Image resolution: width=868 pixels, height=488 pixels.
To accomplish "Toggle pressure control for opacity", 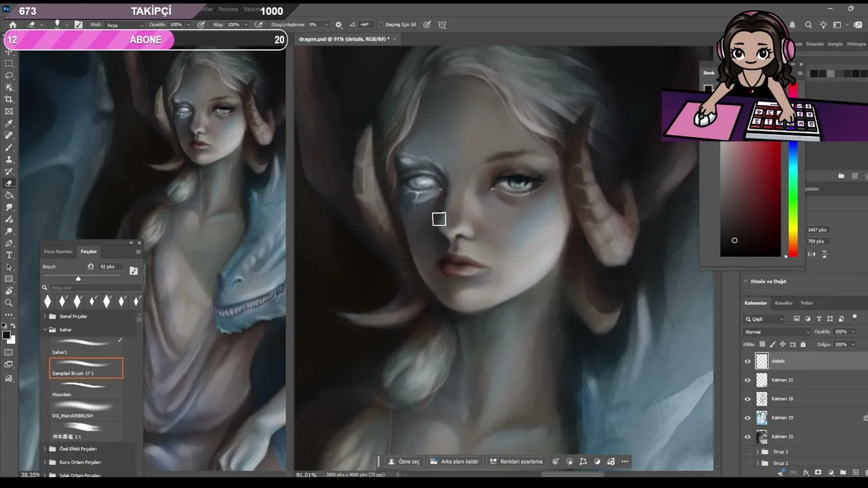I will pos(201,24).
